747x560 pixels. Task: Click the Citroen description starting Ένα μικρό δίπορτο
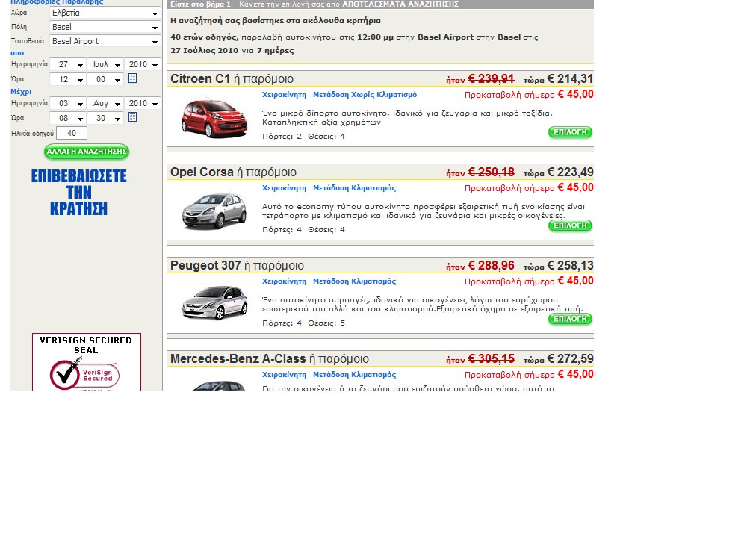407,118
